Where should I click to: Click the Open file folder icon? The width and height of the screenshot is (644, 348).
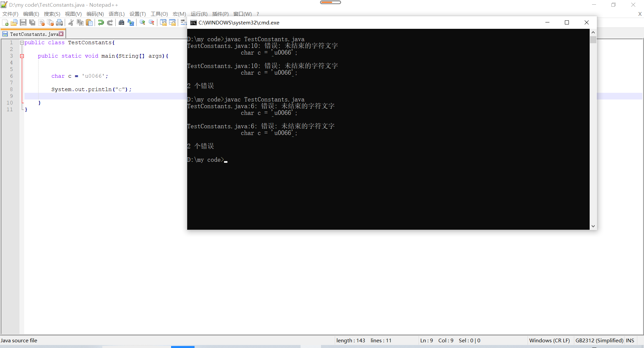tap(14, 22)
